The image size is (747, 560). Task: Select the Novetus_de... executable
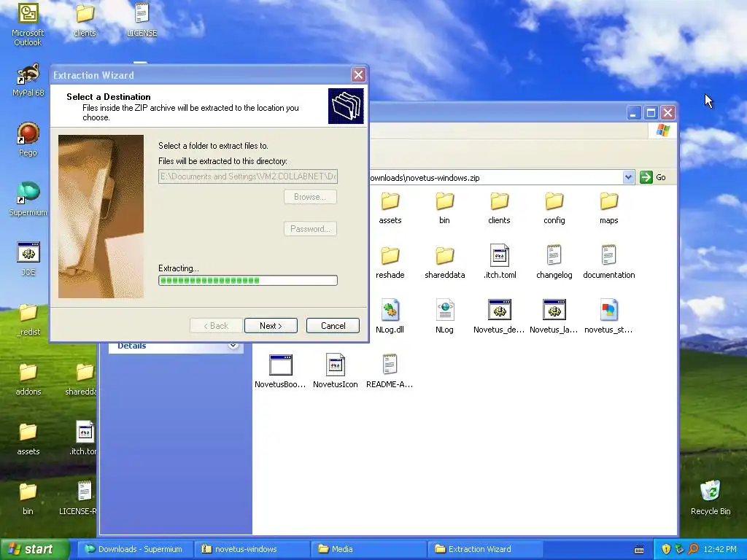499,316
